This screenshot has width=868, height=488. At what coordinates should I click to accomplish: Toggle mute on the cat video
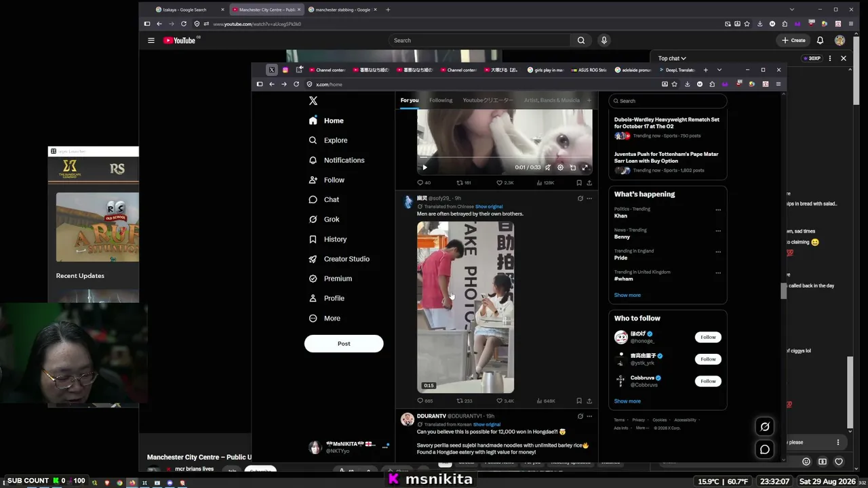click(548, 167)
